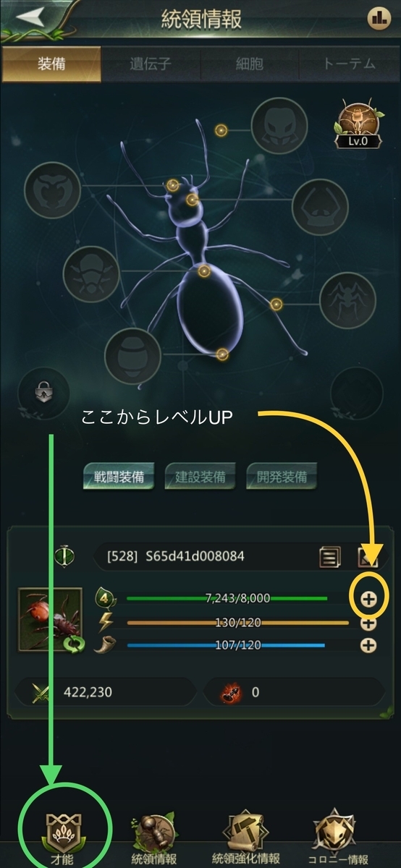Tap the ant commander portrait thumbnail
This screenshot has height=868, width=401.
tap(51, 619)
